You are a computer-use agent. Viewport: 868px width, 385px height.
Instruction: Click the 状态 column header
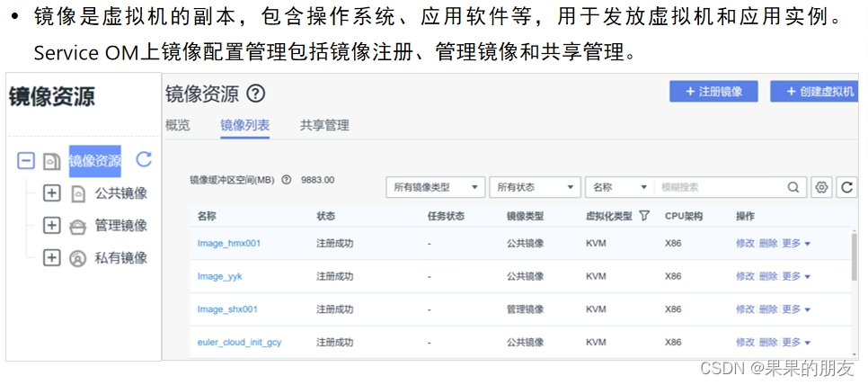click(x=325, y=217)
